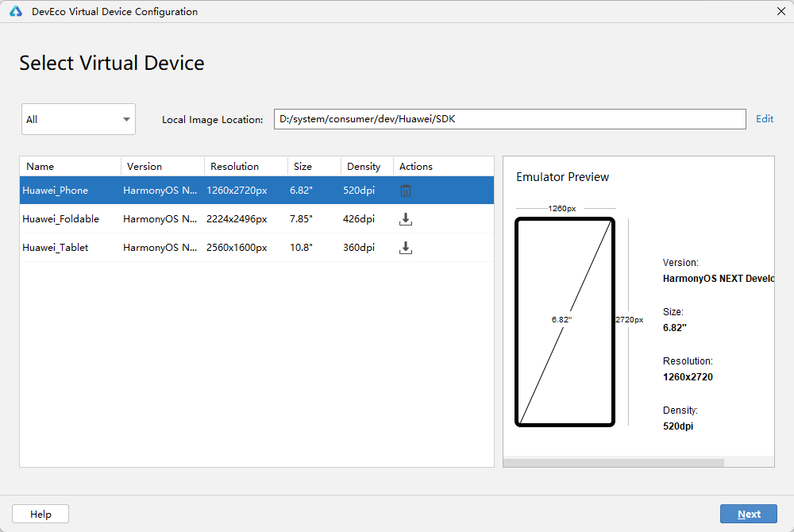Screen dimensions: 794x532
Task: Download the Huawei_Tablet device image
Action: coord(406,248)
